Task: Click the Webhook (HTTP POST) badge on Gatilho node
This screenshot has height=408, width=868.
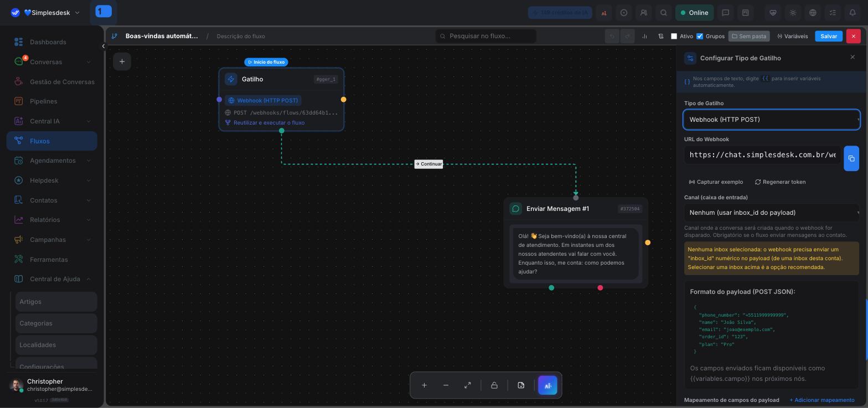Action: coord(263,100)
